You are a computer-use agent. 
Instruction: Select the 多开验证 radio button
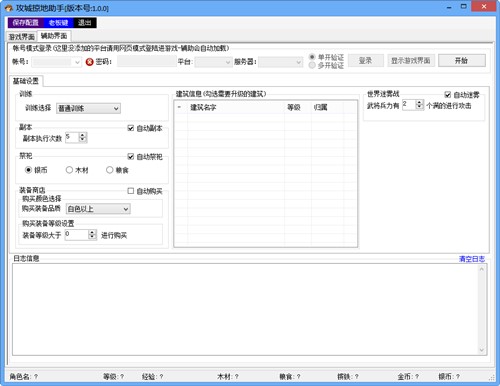coord(327,65)
